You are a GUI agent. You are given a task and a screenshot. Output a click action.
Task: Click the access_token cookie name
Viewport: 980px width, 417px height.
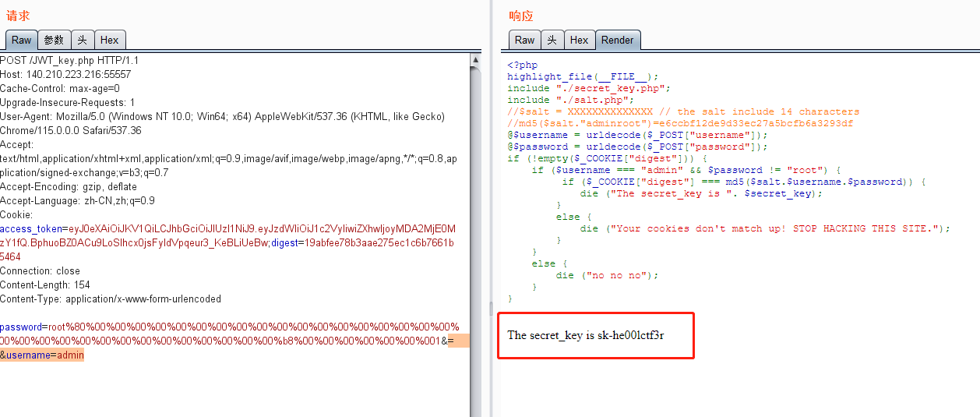(x=31, y=229)
